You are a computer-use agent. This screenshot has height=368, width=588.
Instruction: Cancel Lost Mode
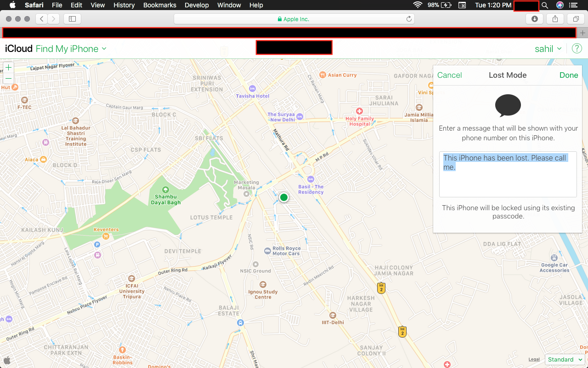449,75
